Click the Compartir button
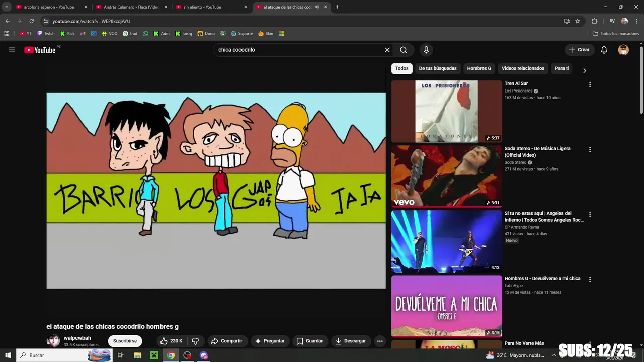The height and width of the screenshot is (362, 644). (x=227, y=341)
